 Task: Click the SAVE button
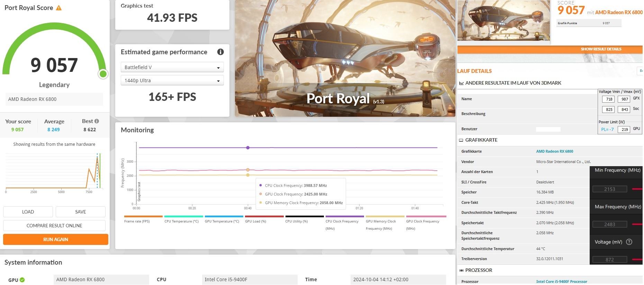click(x=81, y=212)
